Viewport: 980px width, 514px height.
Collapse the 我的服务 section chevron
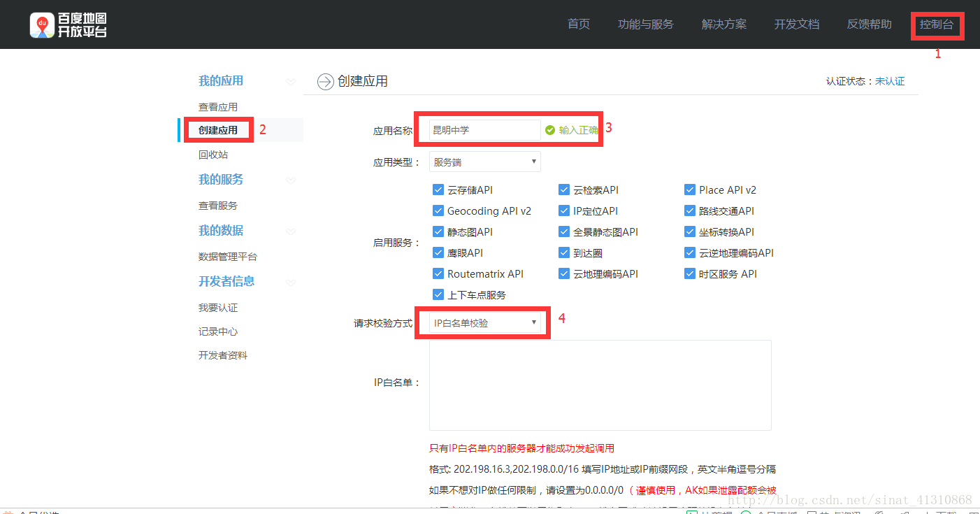291,180
